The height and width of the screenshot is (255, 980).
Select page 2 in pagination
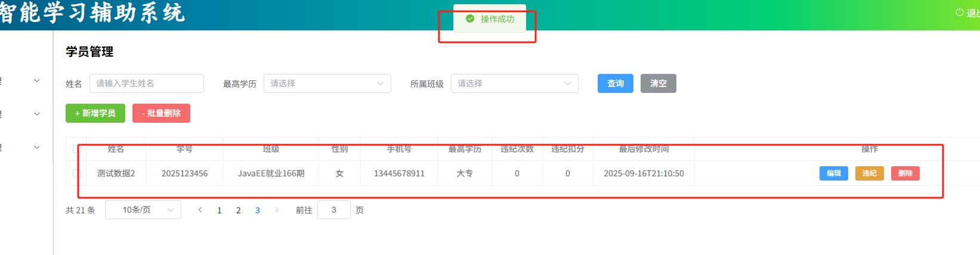(239, 210)
